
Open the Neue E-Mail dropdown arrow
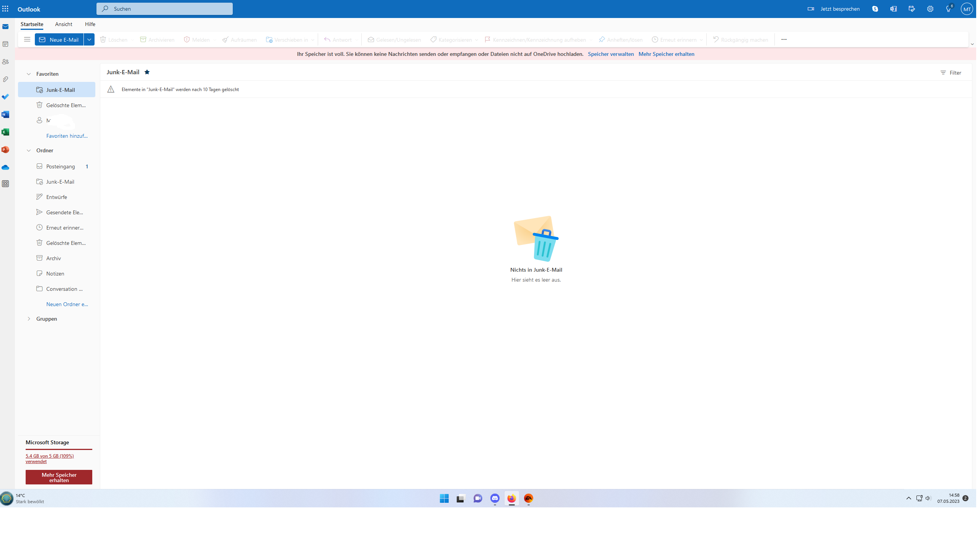[89, 39]
